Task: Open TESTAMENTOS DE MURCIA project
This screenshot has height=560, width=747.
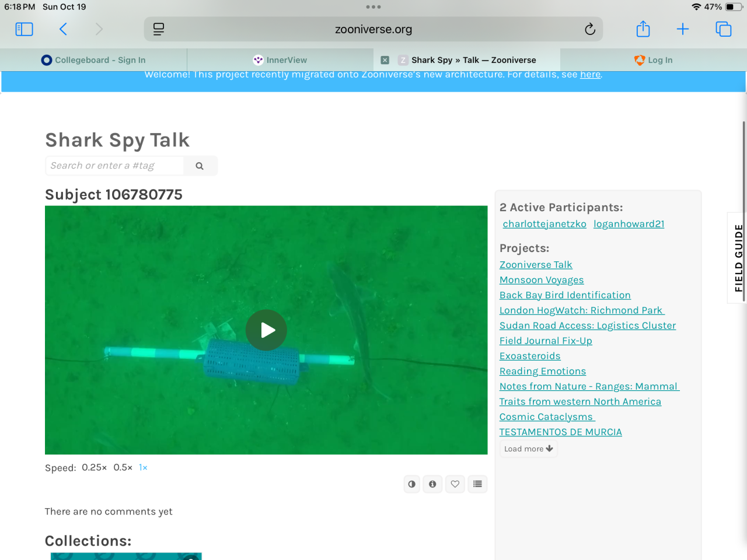Action: tap(561, 432)
